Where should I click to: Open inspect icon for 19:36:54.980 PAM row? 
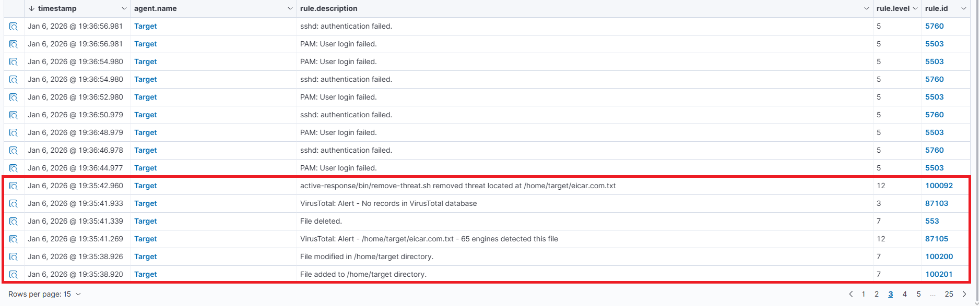click(14, 62)
